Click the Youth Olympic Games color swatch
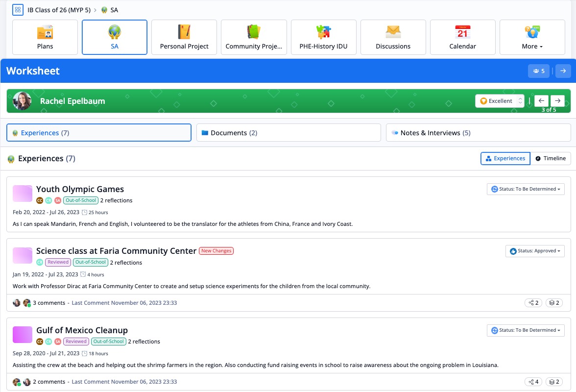The width and height of the screenshot is (576, 392). click(x=22, y=194)
